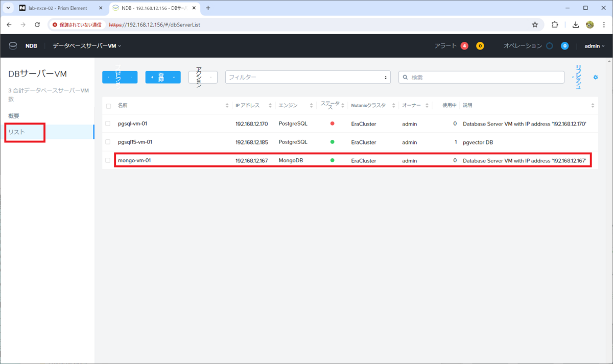Open the table settings gear icon
The width and height of the screenshot is (613, 364).
pyautogui.click(x=595, y=77)
